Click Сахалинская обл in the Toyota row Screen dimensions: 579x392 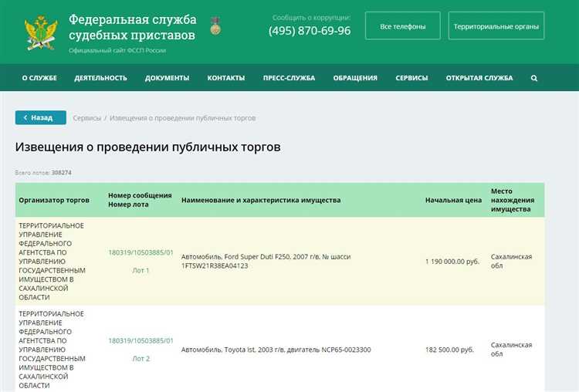pos(511,350)
